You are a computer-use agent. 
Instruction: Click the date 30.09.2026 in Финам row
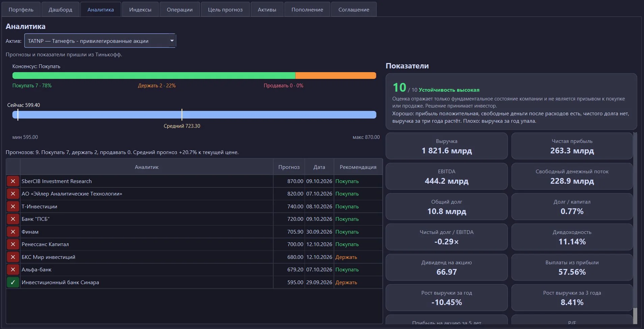coord(319,232)
